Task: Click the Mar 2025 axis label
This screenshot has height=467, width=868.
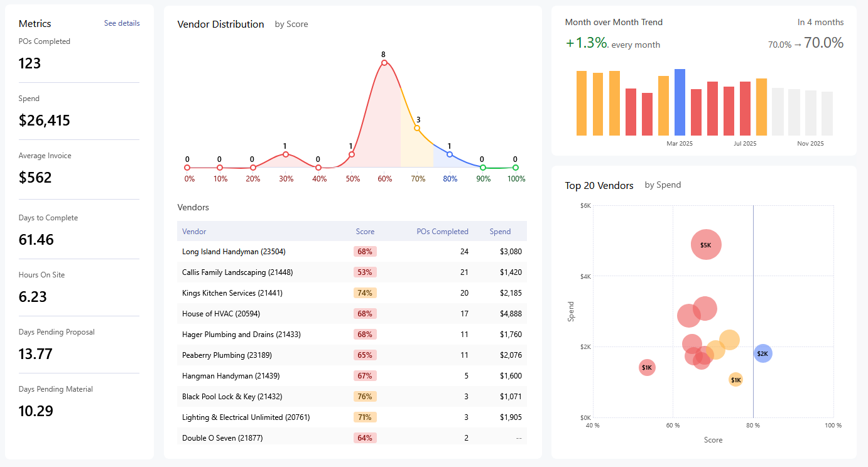Action: [x=680, y=144]
